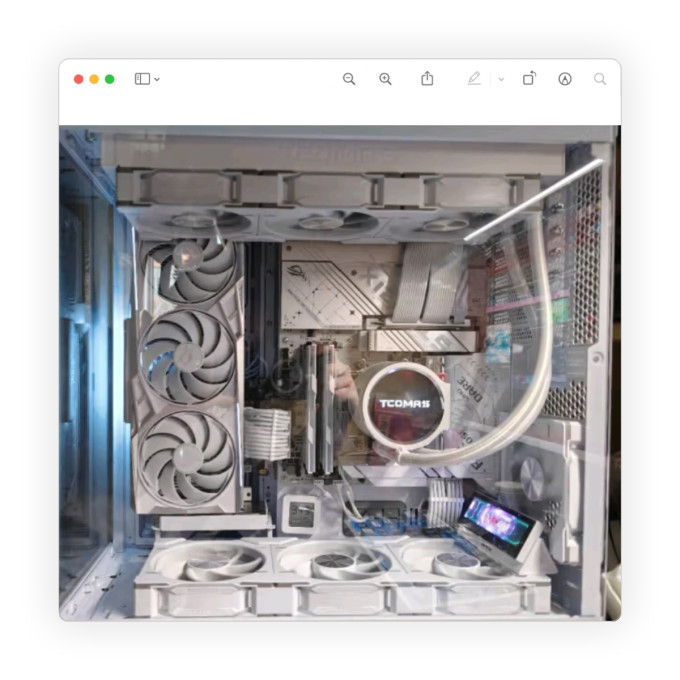Click the PC build photo
The width and height of the screenshot is (680, 680).
(x=340, y=373)
